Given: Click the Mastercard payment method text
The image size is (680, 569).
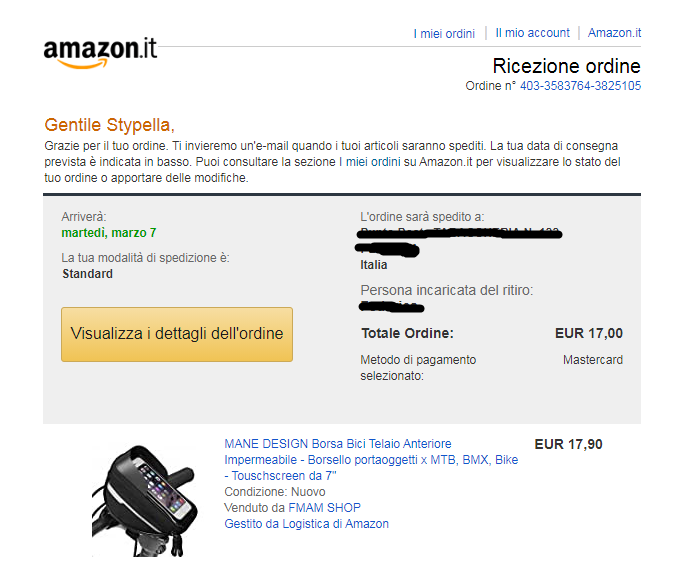Looking at the screenshot, I should pyautogui.click(x=593, y=360).
